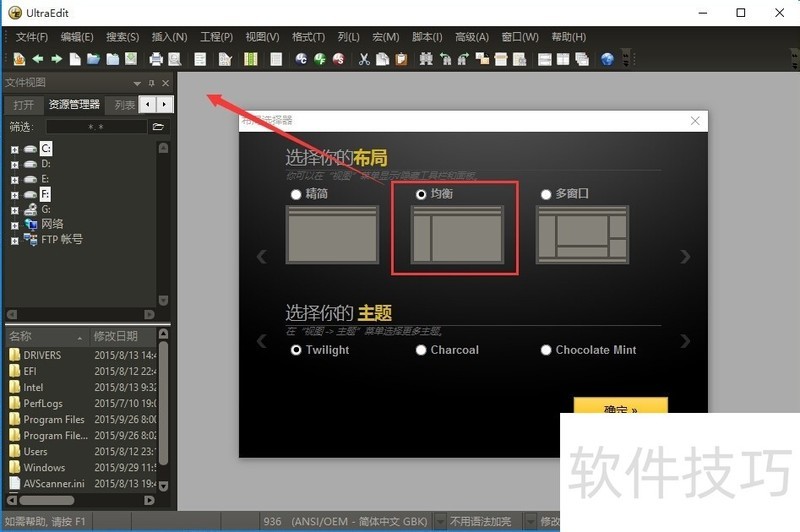The image size is (800, 532).
Task: Create a new file via the blank page icon
Action: click(75, 59)
